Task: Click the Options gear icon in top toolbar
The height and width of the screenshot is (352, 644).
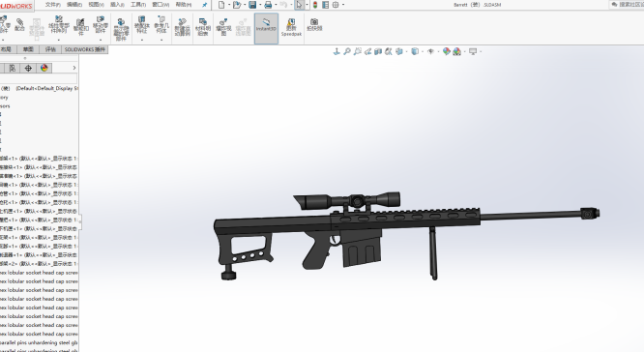Action: [x=336, y=5]
